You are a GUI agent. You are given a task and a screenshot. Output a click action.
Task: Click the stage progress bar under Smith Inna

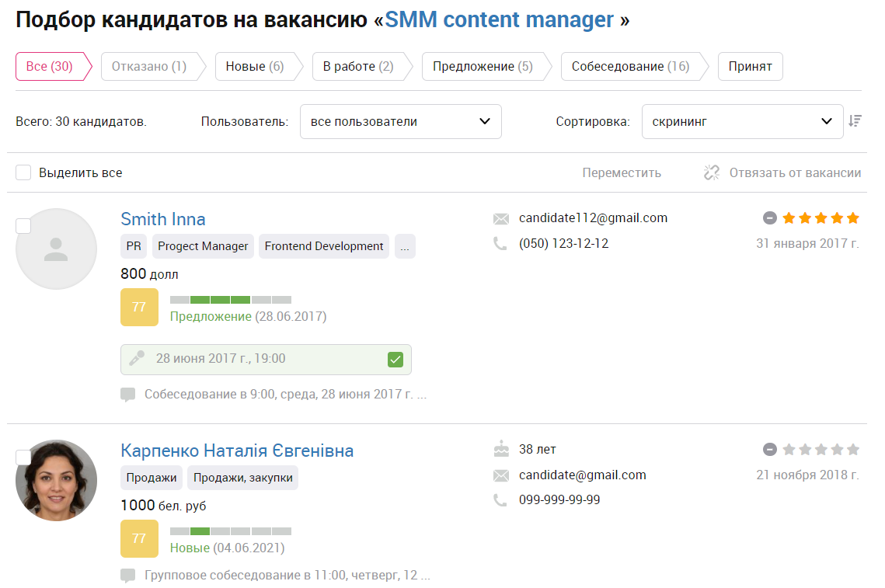(231, 300)
